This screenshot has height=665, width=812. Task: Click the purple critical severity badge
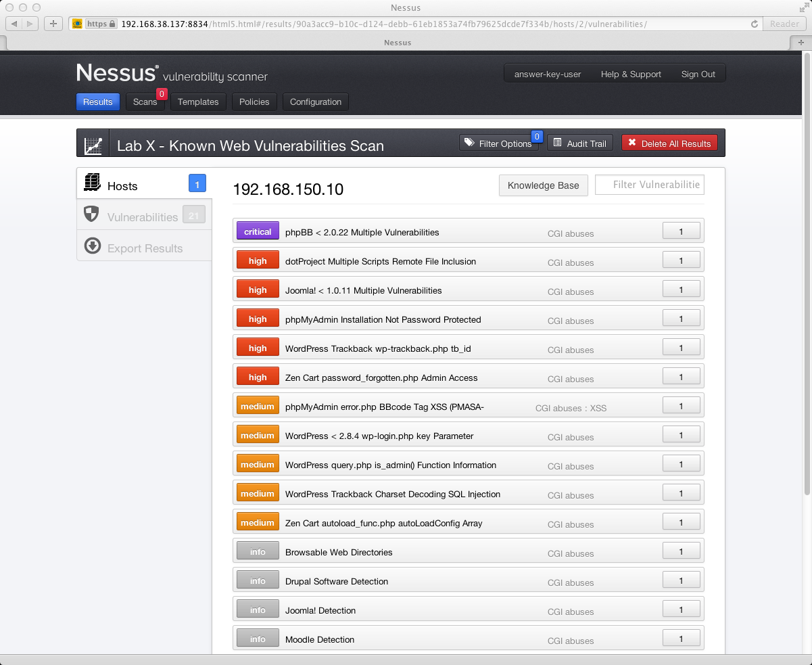coord(258,231)
